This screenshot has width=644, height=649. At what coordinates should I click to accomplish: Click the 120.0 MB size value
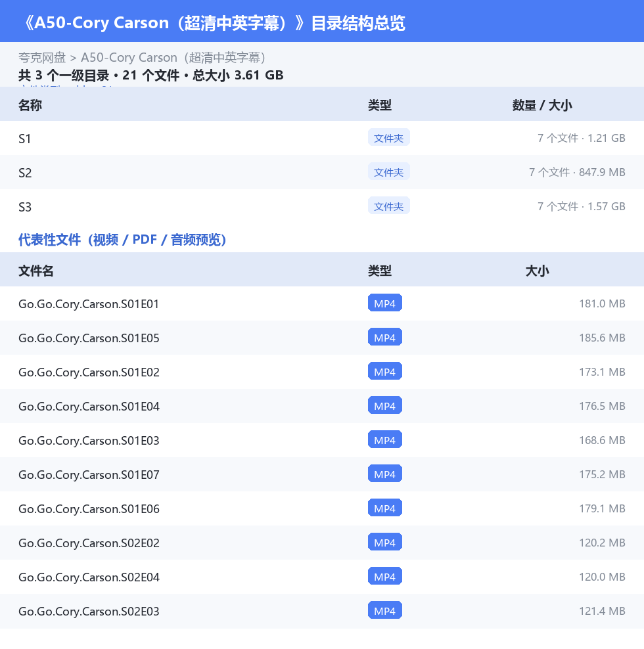(602, 577)
